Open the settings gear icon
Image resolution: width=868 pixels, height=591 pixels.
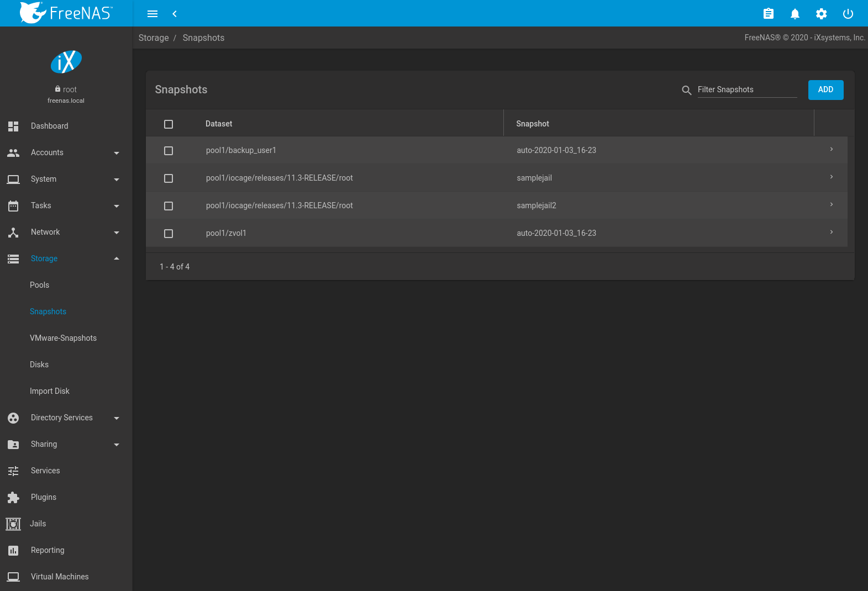821,14
